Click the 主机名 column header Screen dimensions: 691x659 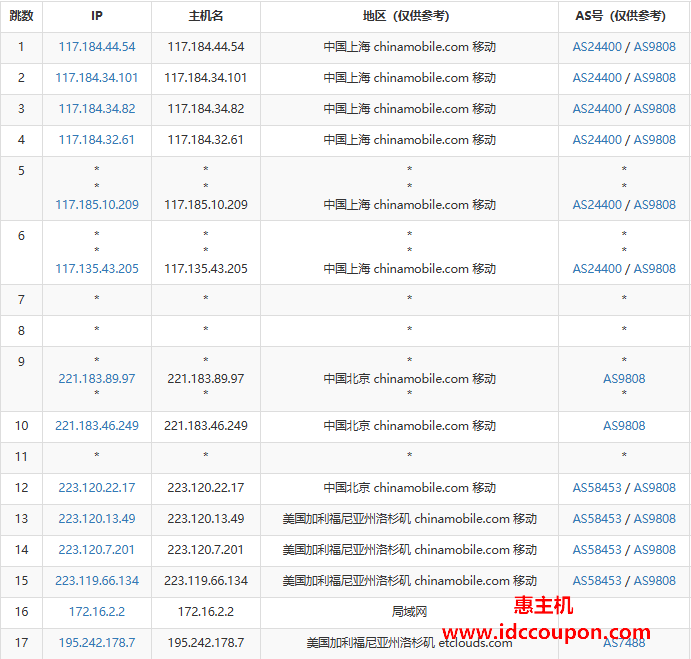pyautogui.click(x=206, y=16)
